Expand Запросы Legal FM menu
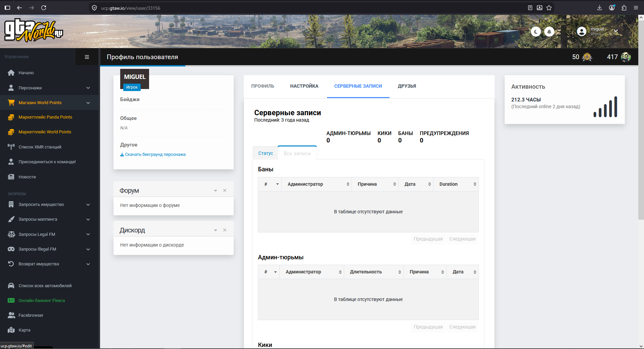644x349 pixels. pyautogui.click(x=49, y=234)
